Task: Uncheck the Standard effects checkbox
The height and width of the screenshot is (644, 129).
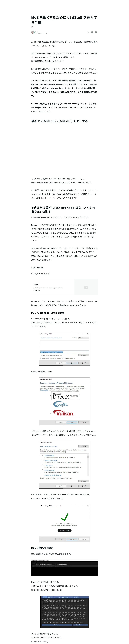Action: point(43,456)
